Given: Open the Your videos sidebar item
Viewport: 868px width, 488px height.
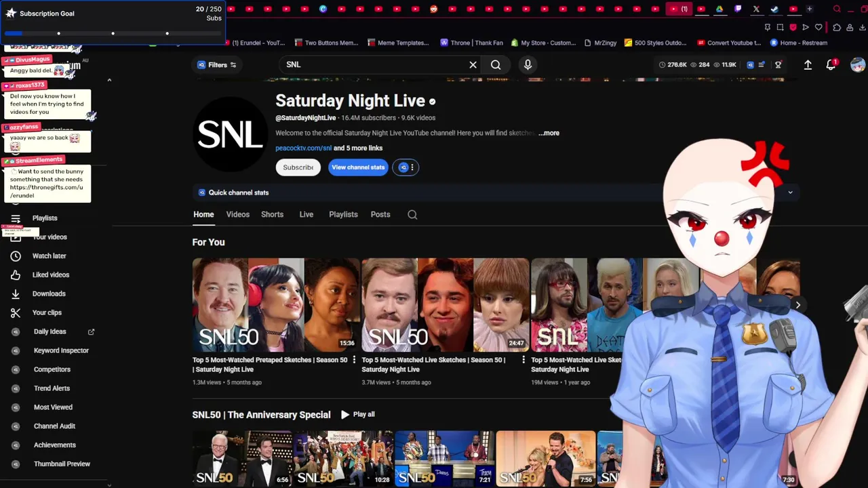Looking at the screenshot, I should coord(50,237).
